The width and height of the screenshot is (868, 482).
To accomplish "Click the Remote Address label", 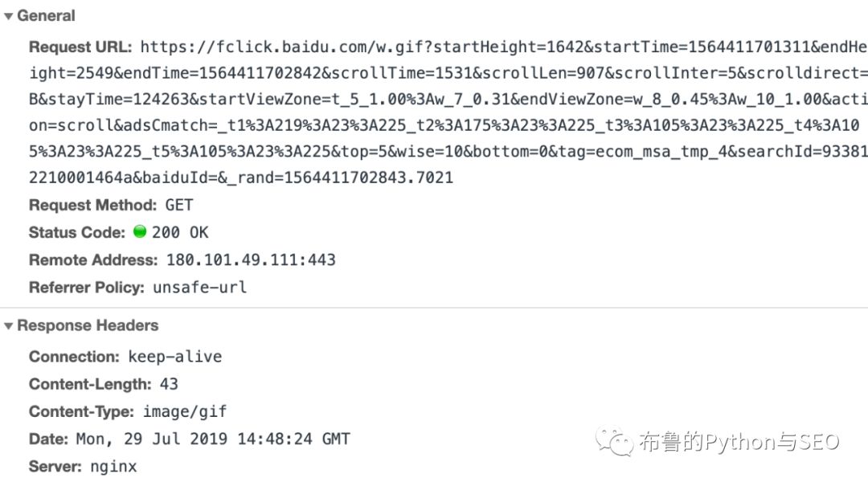I will tap(93, 259).
